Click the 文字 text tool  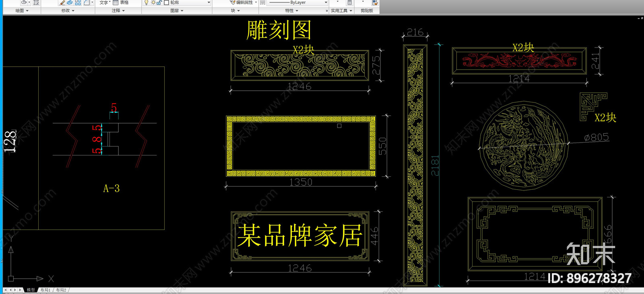tap(104, 2)
